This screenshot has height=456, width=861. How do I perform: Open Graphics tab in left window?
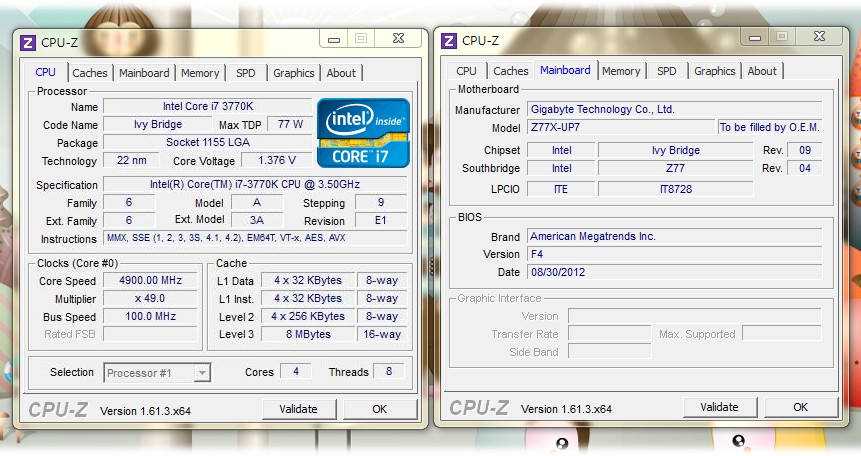[x=294, y=73]
